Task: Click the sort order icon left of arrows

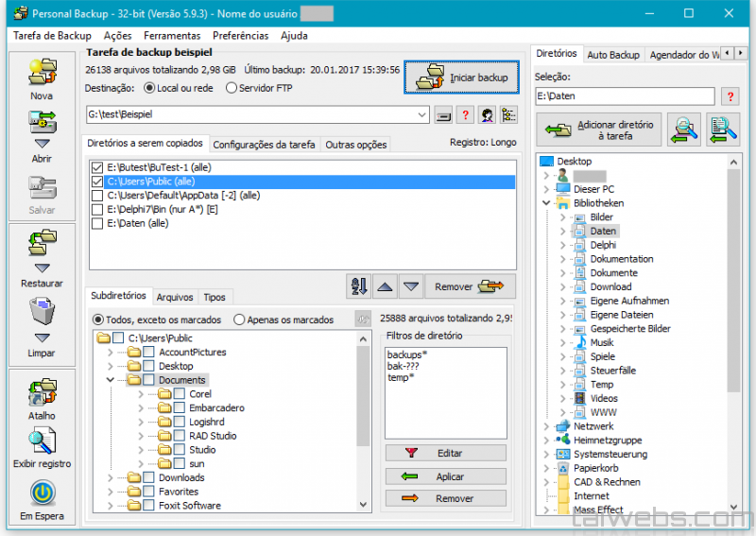Action: pyautogui.click(x=358, y=286)
